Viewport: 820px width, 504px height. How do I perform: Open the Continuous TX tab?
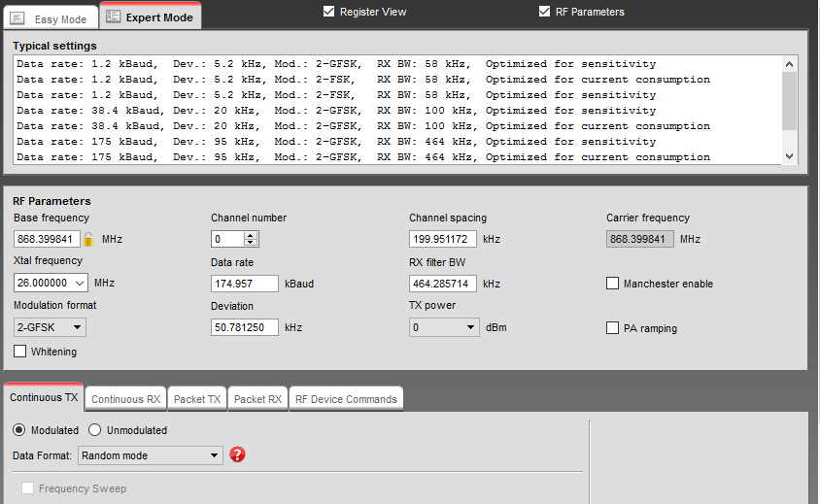point(44,397)
